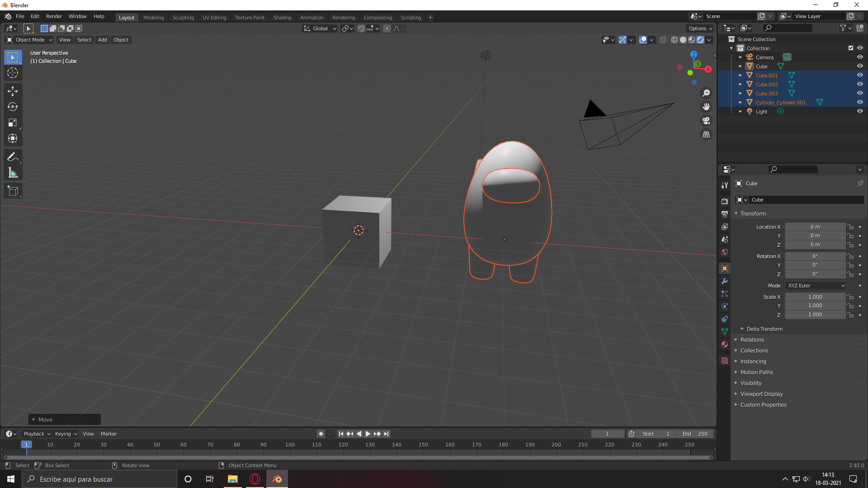This screenshot has height=488, width=868.
Task: Open the Modifier properties wrench tab
Action: click(x=725, y=281)
